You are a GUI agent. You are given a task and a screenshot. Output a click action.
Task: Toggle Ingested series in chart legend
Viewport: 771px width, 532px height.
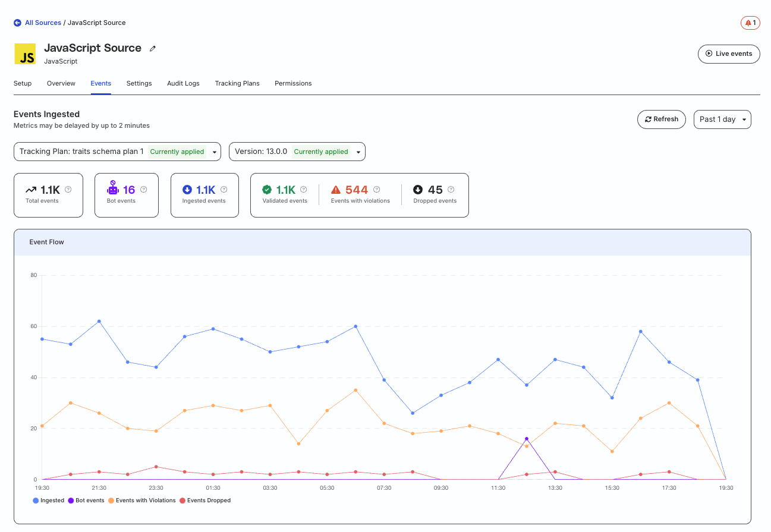(x=48, y=500)
